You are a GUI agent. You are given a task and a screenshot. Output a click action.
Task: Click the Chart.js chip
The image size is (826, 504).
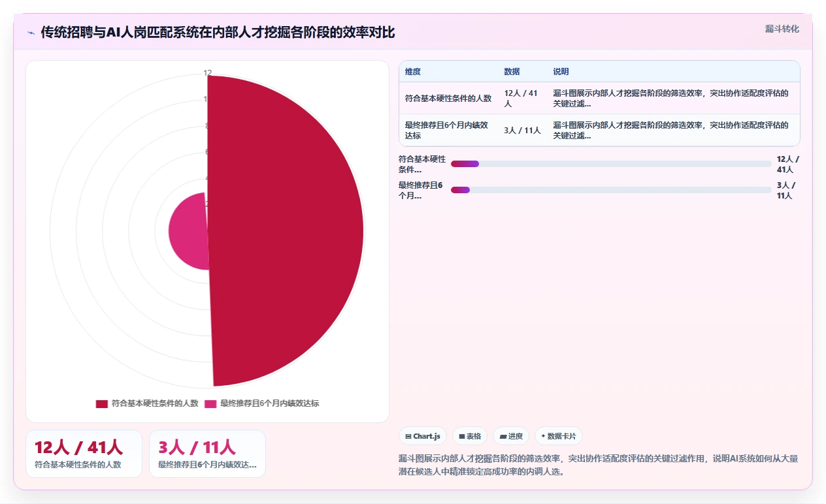pyautogui.click(x=423, y=436)
